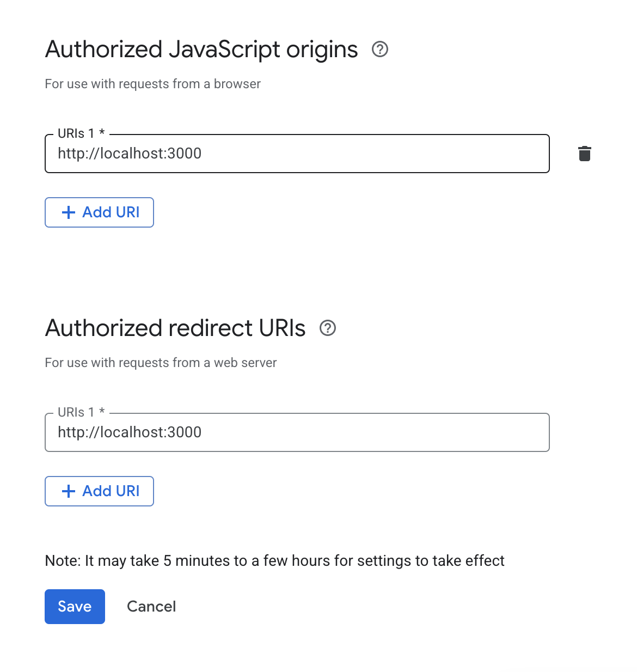Click 'URIs 1 *' label above origins field
Image resolution: width=637 pixels, height=672 pixels.
point(81,133)
